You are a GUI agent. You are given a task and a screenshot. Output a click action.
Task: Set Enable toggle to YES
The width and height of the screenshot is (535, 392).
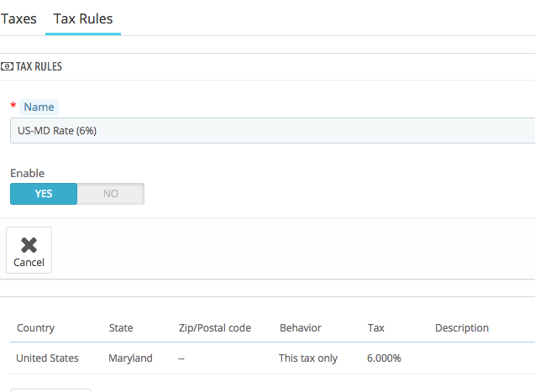[x=44, y=194]
